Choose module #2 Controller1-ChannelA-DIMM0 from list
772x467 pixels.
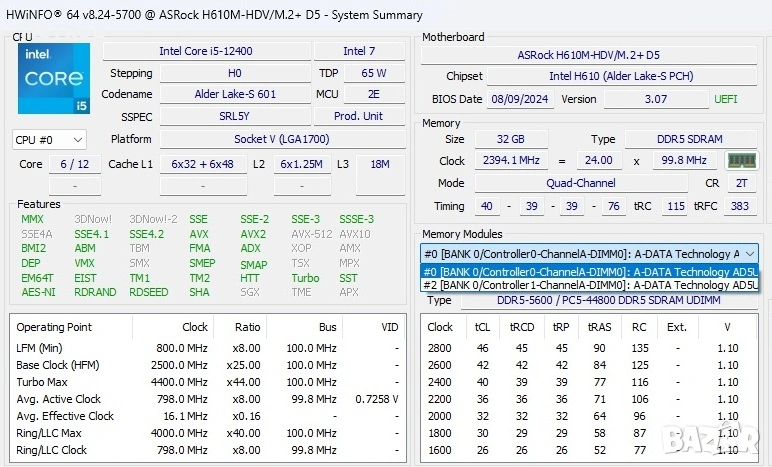click(589, 285)
